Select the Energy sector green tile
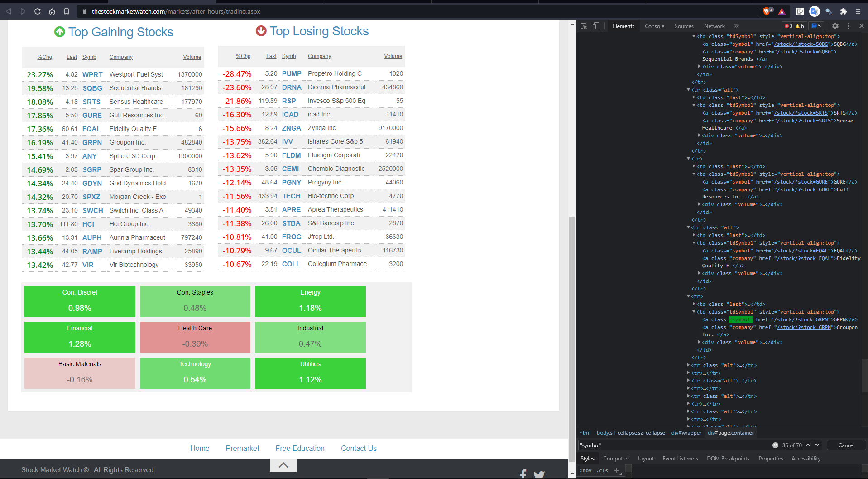The image size is (868, 479). click(310, 301)
